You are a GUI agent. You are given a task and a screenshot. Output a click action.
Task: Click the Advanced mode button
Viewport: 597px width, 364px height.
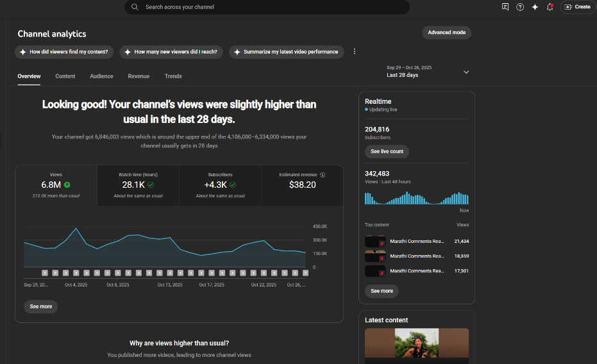tap(446, 33)
